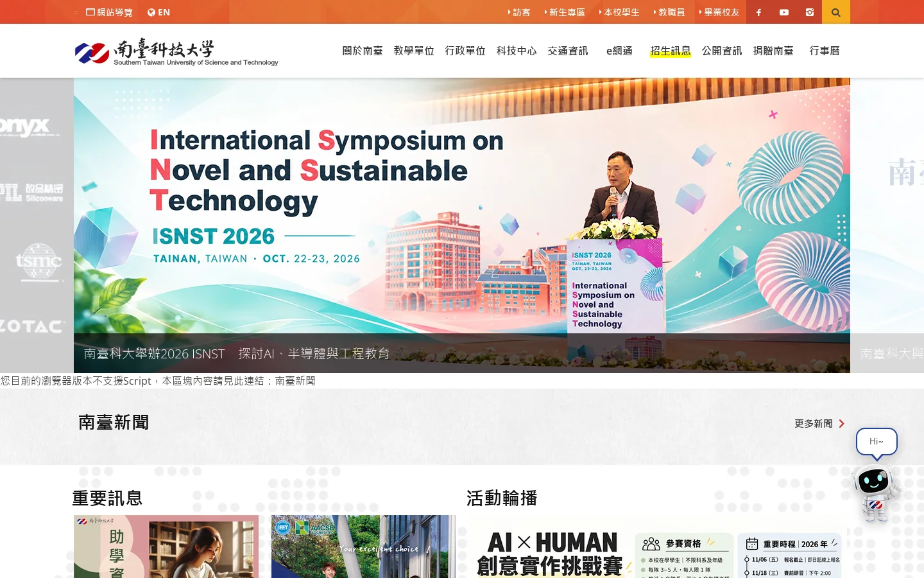Open the 公開資訊 menu
Screen dimensions: 924x578
click(722, 51)
